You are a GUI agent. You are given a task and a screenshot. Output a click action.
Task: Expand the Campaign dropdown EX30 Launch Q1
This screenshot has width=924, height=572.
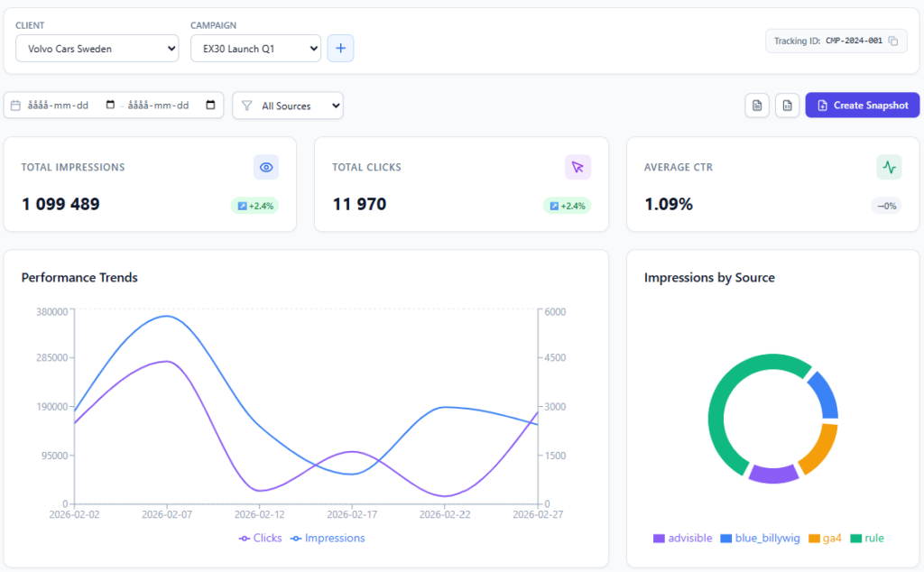255,49
